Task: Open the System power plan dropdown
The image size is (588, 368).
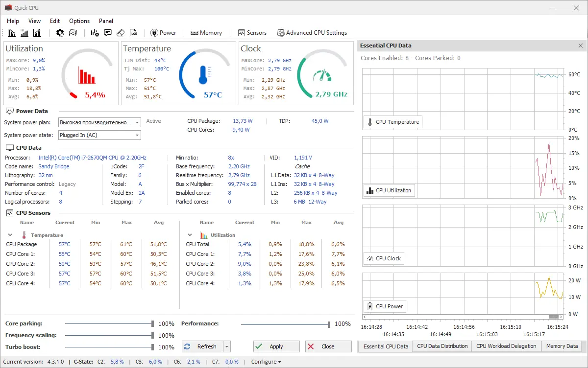Action: [x=137, y=122]
